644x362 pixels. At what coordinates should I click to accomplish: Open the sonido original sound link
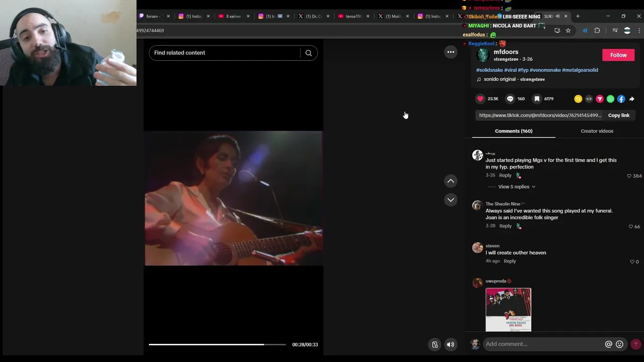point(514,79)
